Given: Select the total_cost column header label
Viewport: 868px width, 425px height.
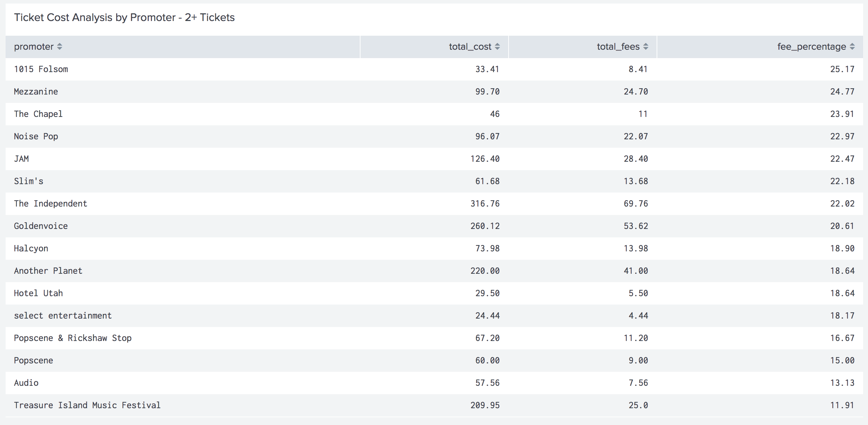Looking at the screenshot, I should (x=470, y=47).
